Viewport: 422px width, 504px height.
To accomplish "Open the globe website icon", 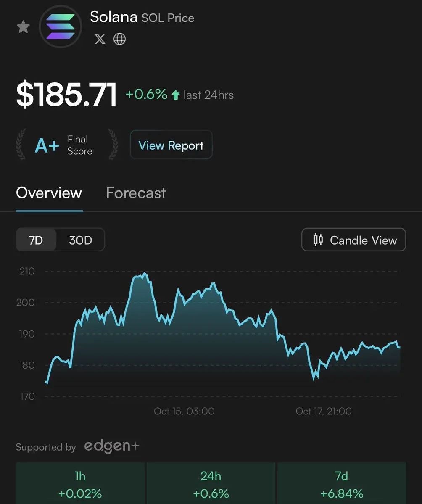I will pos(120,39).
